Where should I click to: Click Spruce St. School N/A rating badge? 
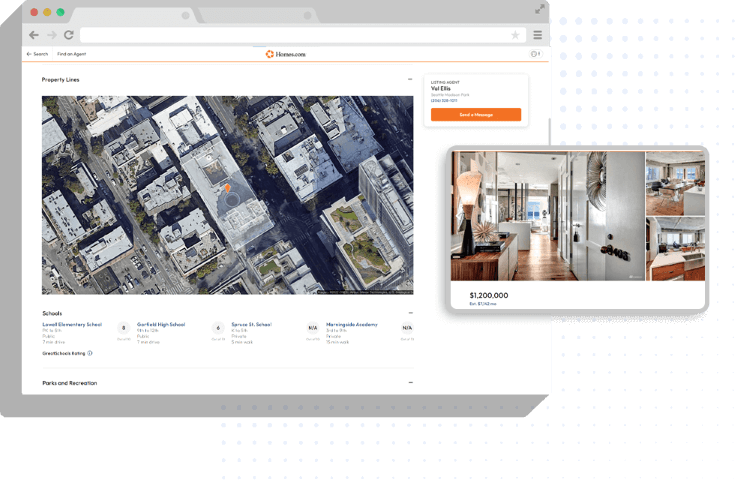pyautogui.click(x=313, y=328)
